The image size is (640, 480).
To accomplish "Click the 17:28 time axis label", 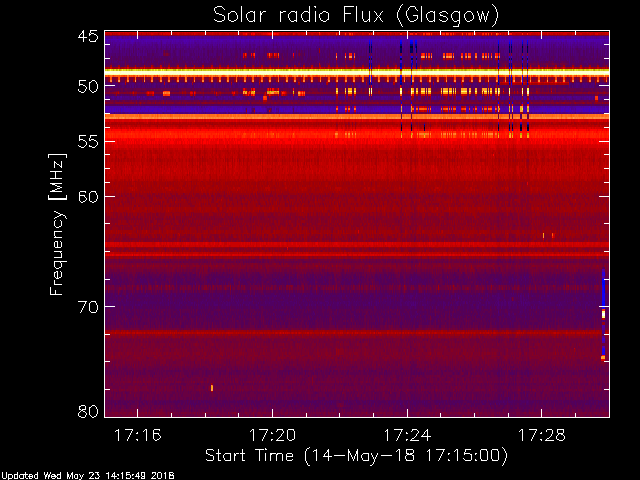I will point(542,435).
